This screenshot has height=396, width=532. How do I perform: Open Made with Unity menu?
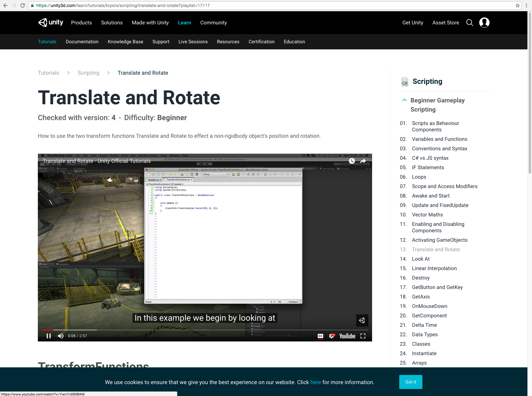[x=150, y=23]
